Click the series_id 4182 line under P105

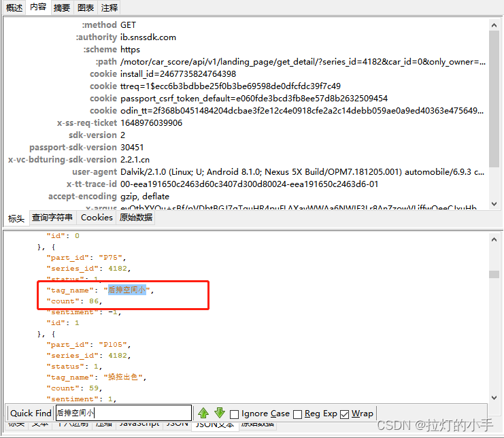click(88, 356)
